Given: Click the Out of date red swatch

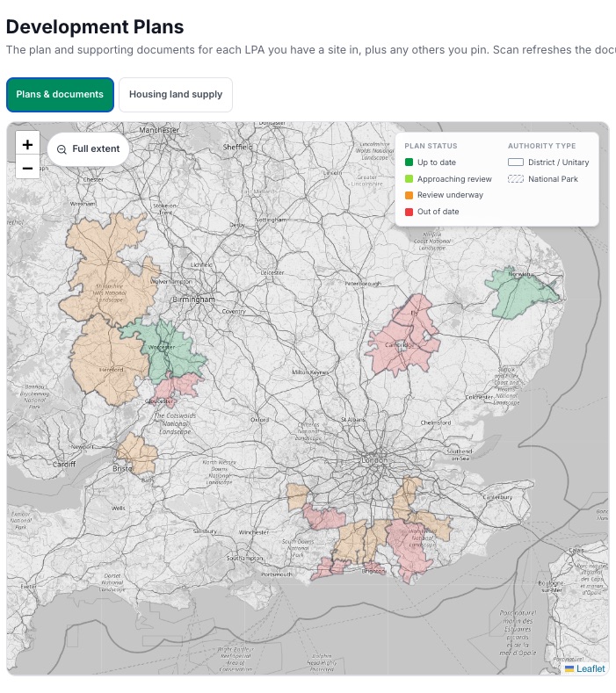Looking at the screenshot, I should pyautogui.click(x=409, y=212).
